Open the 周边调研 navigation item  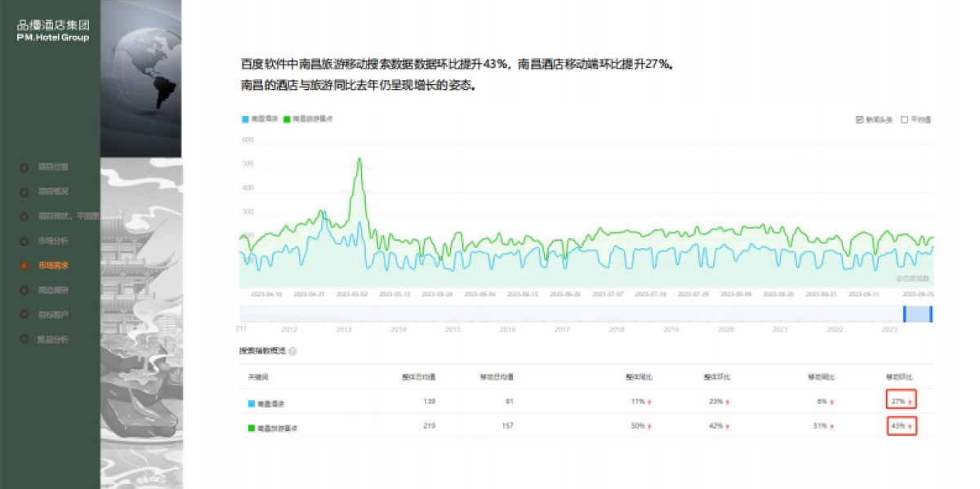tap(53, 290)
